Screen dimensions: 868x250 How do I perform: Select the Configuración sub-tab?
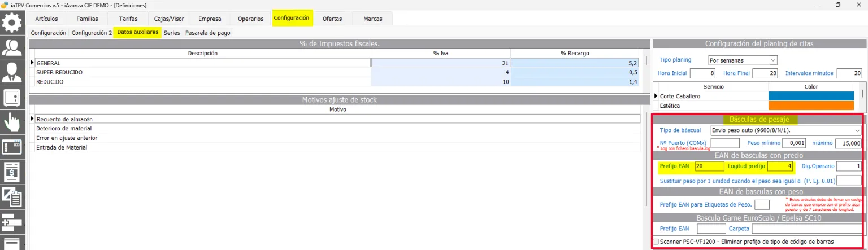49,33
